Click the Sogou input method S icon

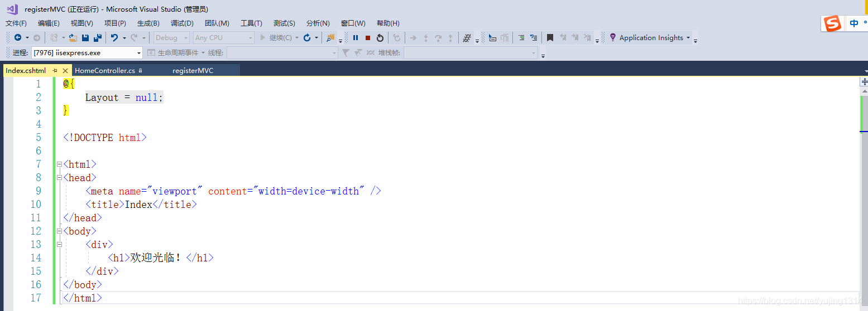(x=833, y=23)
